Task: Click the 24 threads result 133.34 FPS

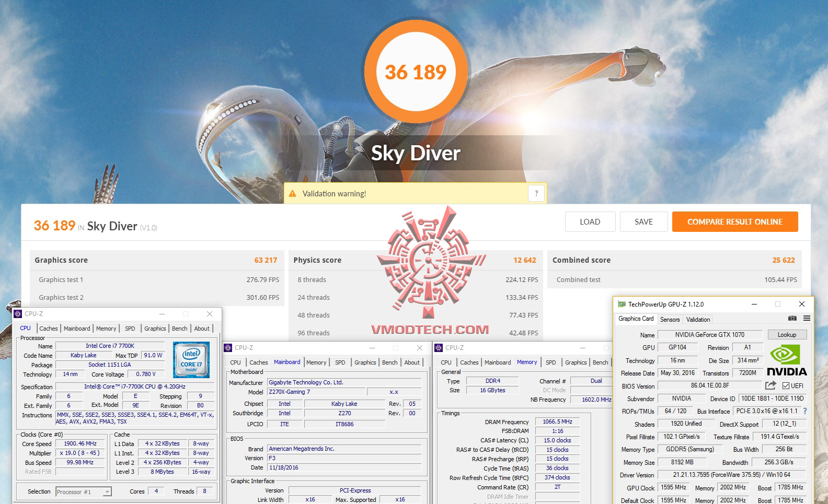Action: click(x=522, y=298)
